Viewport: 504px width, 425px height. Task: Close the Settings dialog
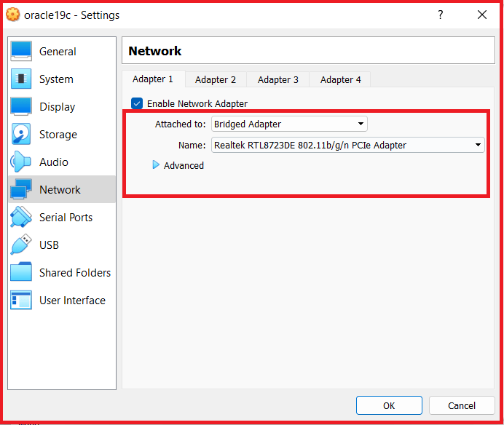[x=482, y=15]
